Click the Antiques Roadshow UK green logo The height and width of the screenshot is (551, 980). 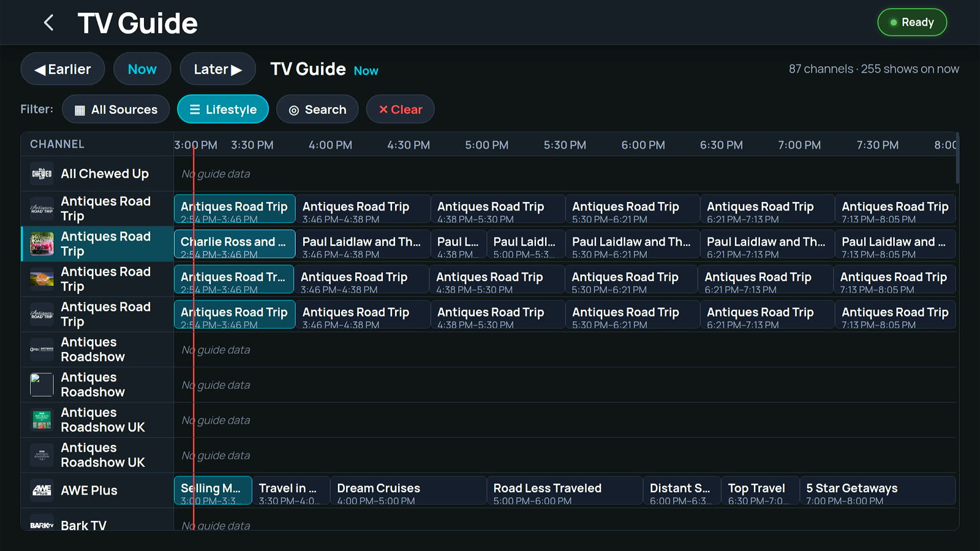coord(42,420)
